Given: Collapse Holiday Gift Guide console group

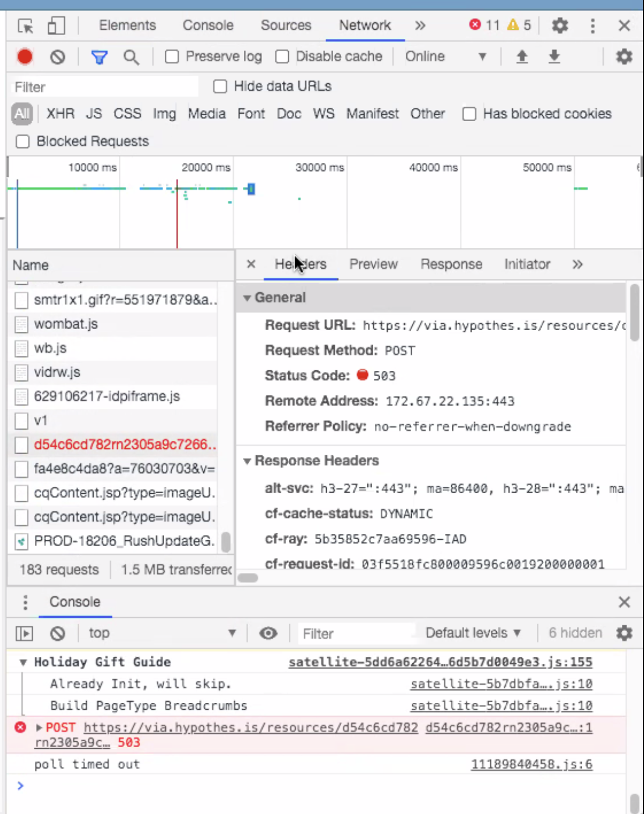Looking at the screenshot, I should (23, 662).
